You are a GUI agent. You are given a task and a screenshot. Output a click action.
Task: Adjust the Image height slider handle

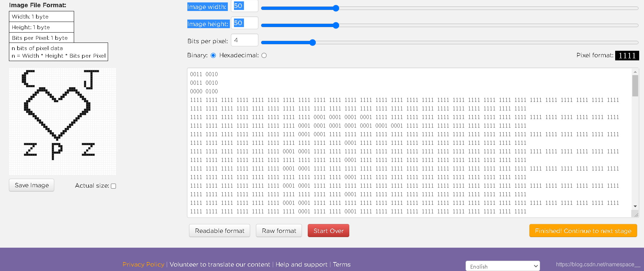[x=336, y=25]
